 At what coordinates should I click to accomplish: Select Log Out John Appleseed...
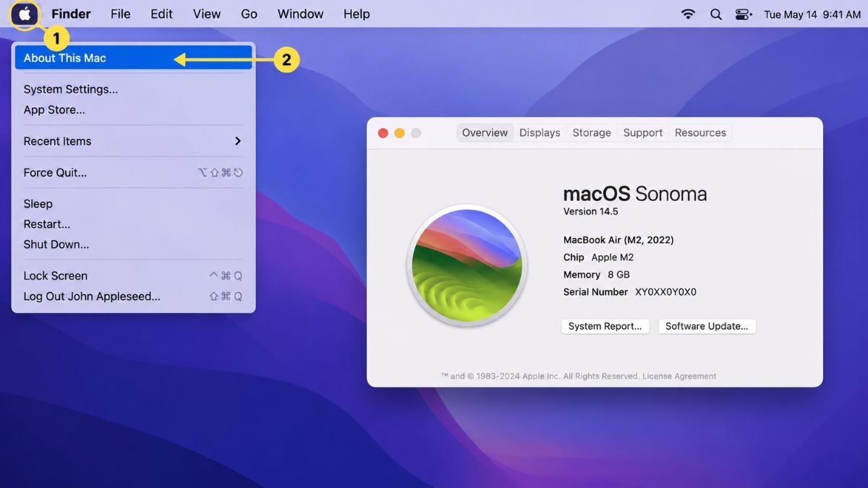(x=133, y=296)
